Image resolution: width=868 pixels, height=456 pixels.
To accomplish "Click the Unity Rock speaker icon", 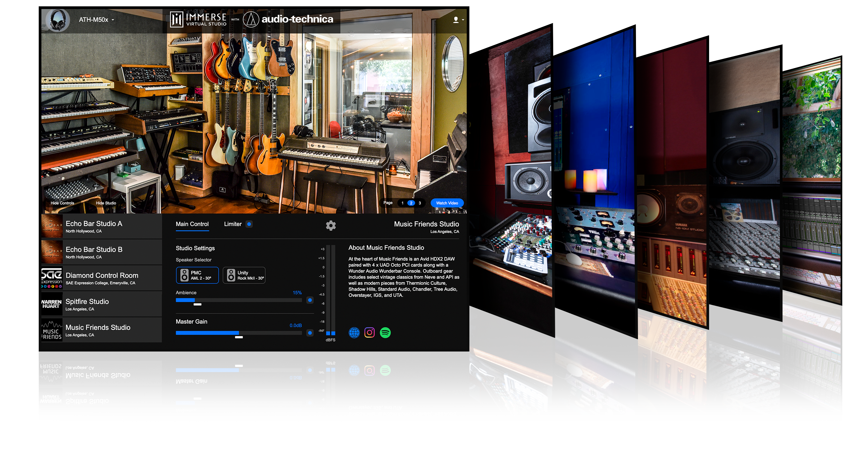I will pyautogui.click(x=231, y=275).
